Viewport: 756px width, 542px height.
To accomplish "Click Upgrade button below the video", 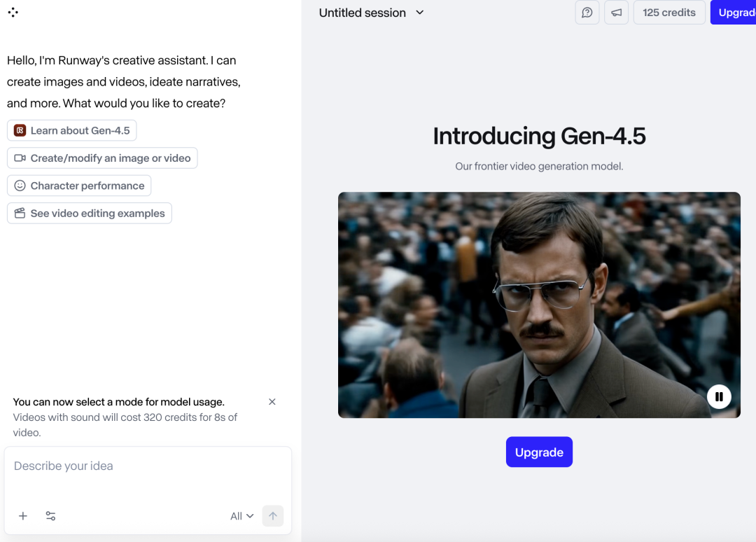I will (x=539, y=452).
